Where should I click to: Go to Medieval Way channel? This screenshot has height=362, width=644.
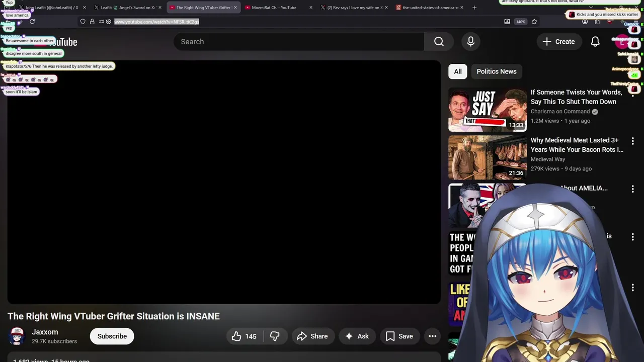(548, 159)
